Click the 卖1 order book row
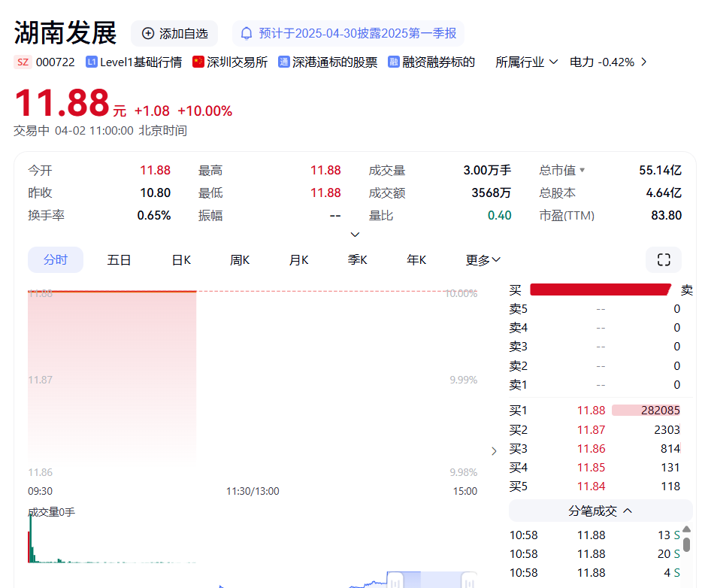 595,385
